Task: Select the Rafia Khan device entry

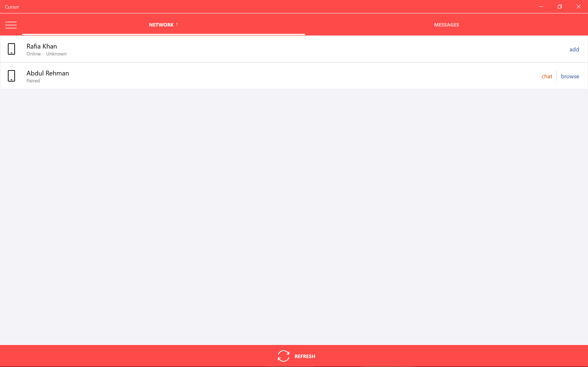Action: pos(243,49)
